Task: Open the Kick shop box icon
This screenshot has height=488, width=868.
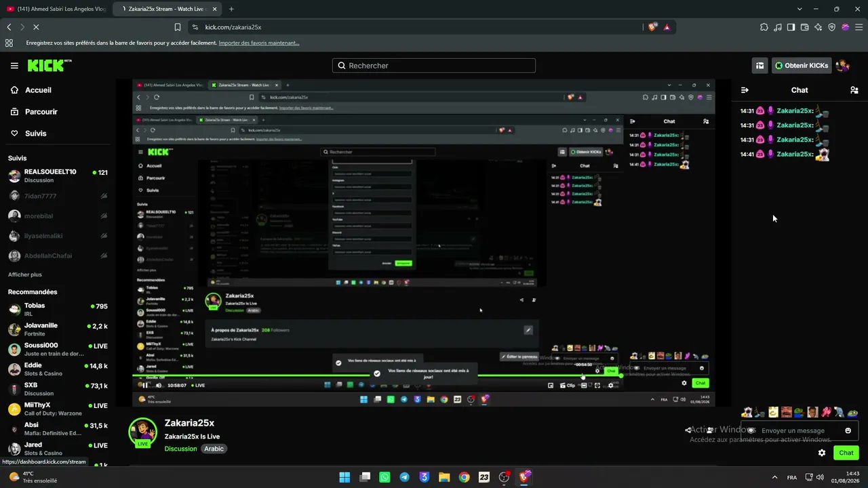Action: pyautogui.click(x=759, y=66)
